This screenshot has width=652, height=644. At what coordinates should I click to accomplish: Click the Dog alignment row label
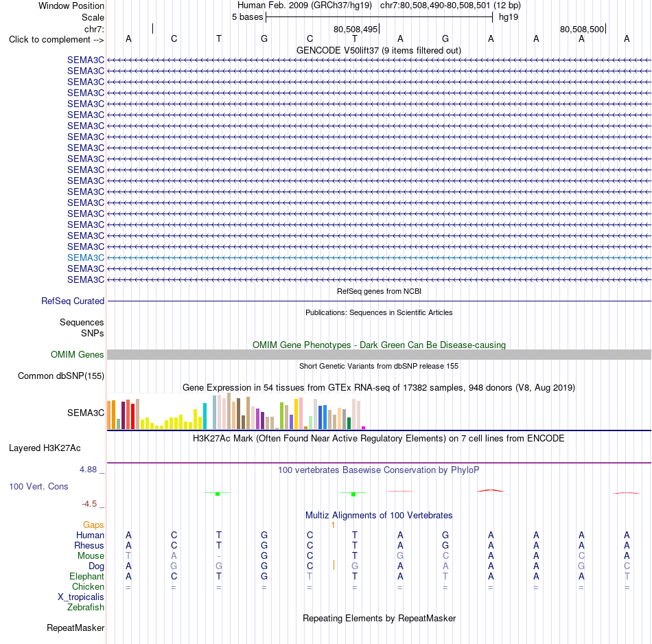coord(96,566)
